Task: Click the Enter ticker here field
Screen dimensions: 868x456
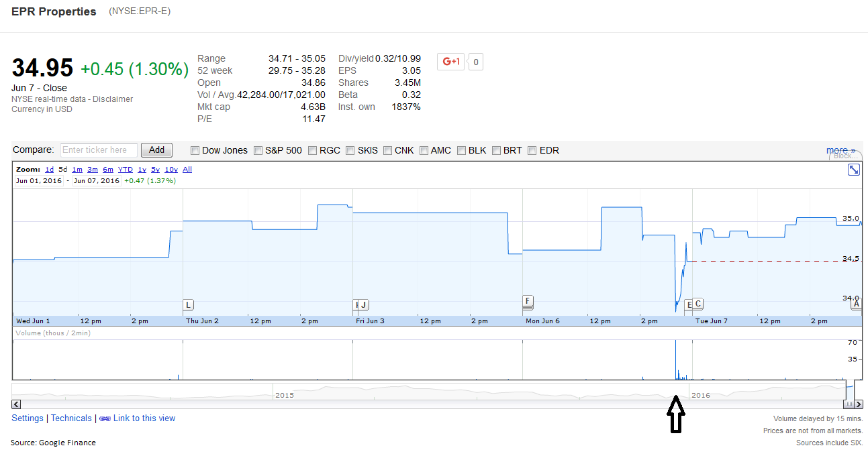Action: click(99, 150)
